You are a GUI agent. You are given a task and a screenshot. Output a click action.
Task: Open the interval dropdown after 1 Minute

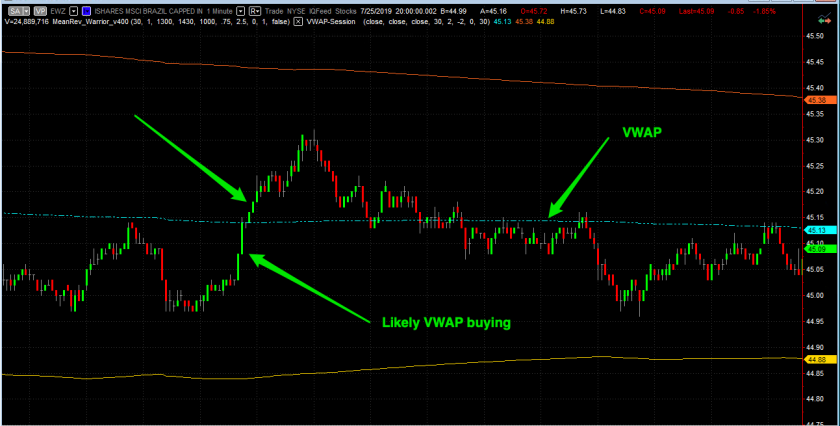(x=241, y=11)
